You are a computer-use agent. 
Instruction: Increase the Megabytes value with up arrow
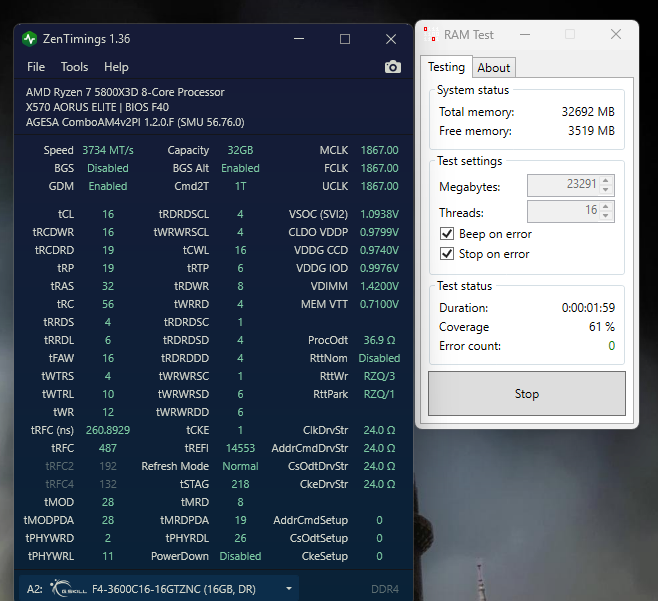[606, 180]
